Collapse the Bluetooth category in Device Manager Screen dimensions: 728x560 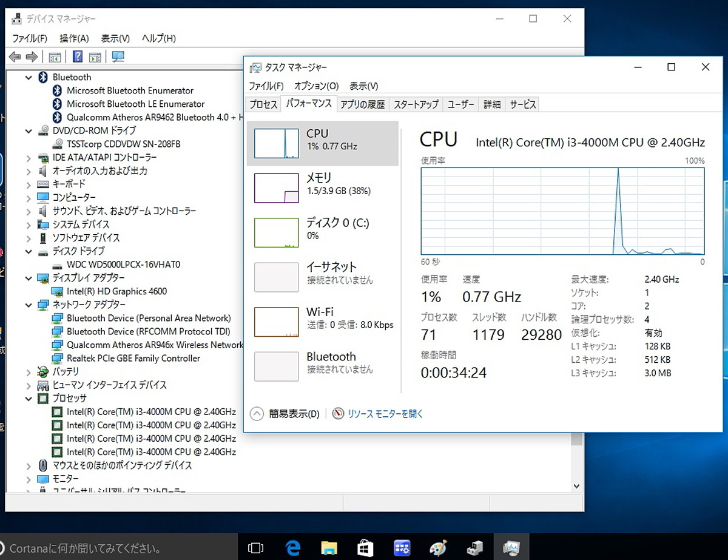coord(29,77)
